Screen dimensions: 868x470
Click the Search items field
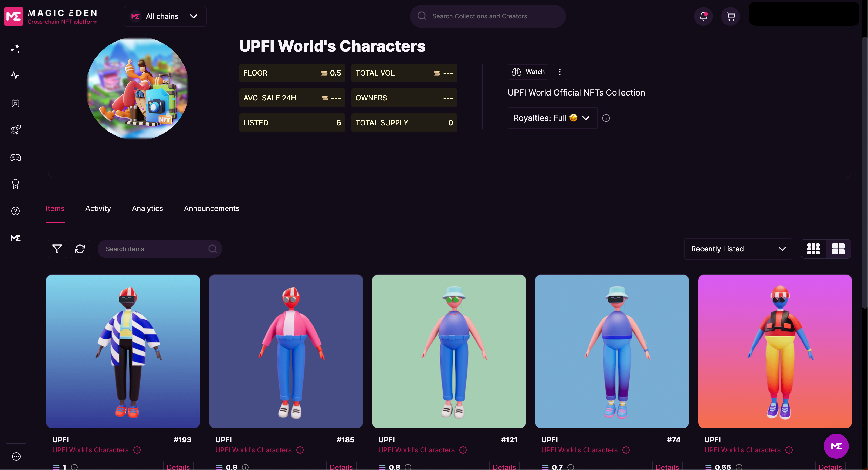(x=160, y=249)
